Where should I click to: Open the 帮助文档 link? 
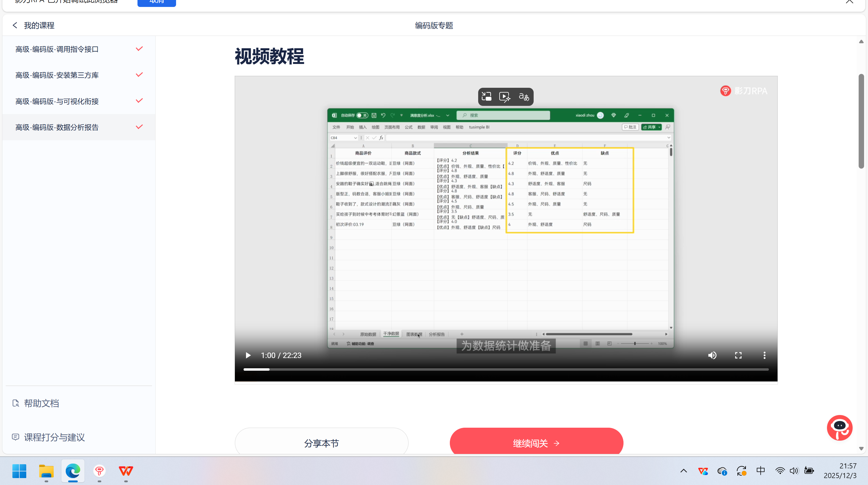coord(35,403)
